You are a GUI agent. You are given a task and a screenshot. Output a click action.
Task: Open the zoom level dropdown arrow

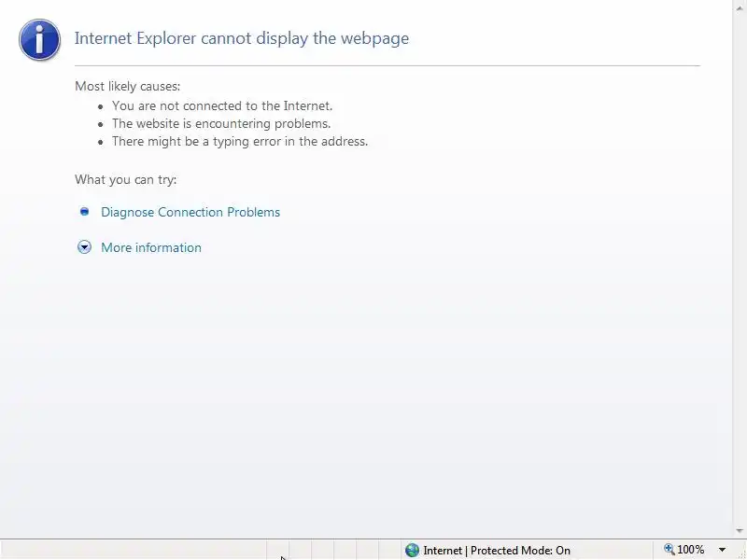click(x=722, y=550)
